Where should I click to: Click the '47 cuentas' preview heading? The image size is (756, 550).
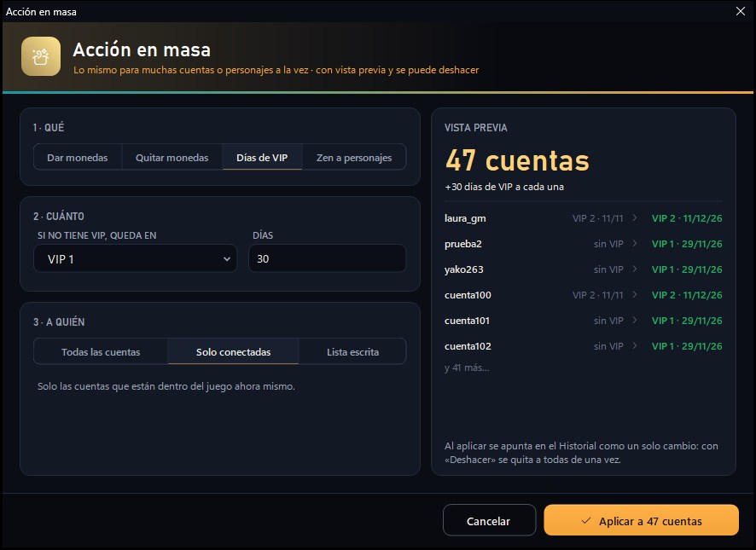point(517,160)
